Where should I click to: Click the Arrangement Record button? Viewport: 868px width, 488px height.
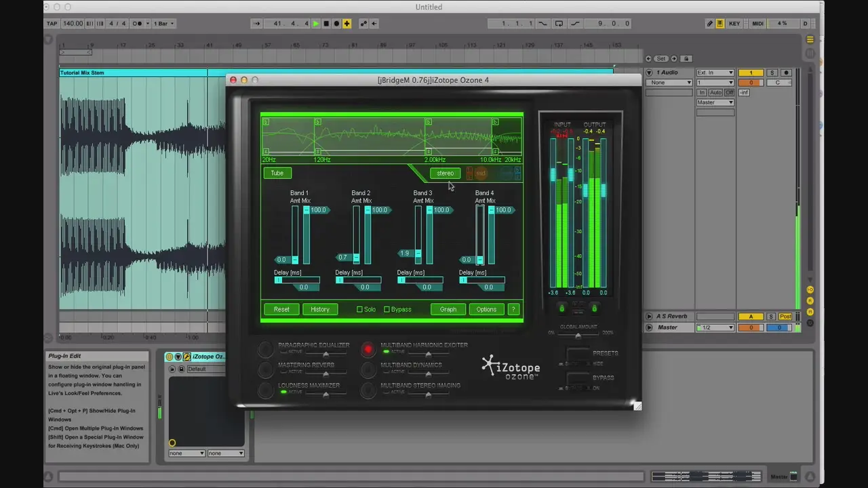click(336, 24)
